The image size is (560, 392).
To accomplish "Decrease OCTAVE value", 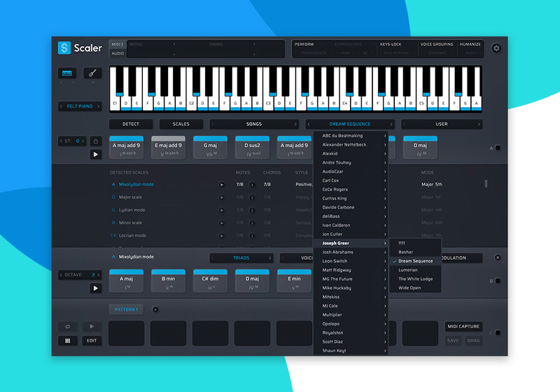I will [x=61, y=275].
